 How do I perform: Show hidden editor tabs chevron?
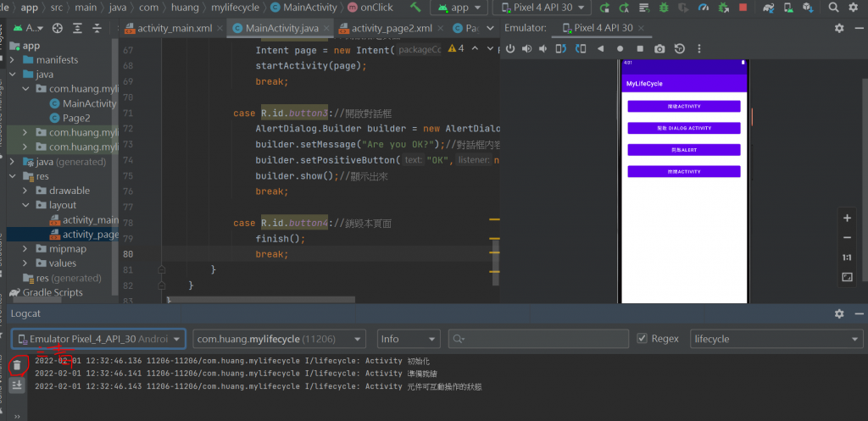tap(491, 28)
